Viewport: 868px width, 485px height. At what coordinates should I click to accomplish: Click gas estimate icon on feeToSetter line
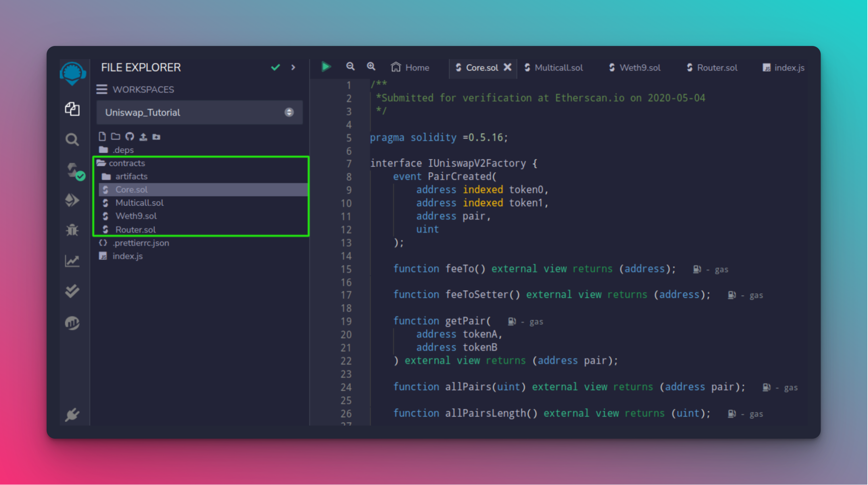[x=732, y=295]
